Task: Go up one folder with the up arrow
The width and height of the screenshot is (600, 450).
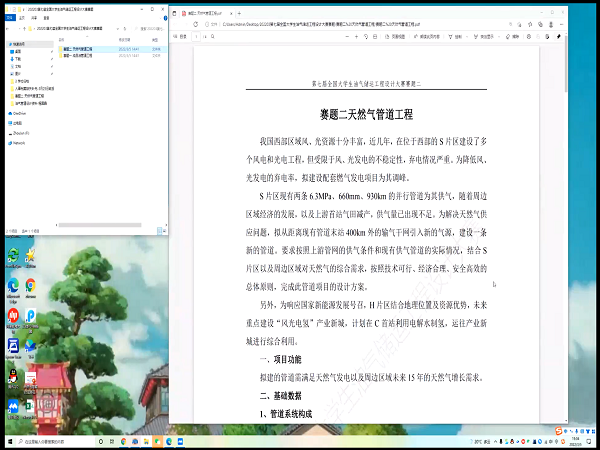Action: (x=24, y=28)
